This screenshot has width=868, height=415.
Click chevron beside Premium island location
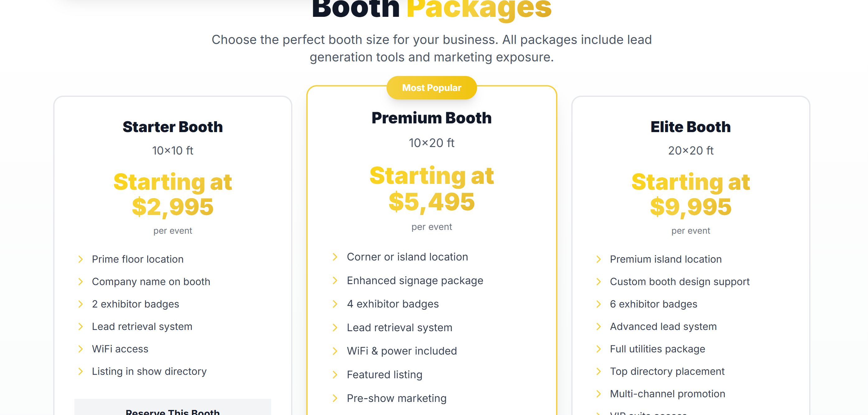(598, 259)
